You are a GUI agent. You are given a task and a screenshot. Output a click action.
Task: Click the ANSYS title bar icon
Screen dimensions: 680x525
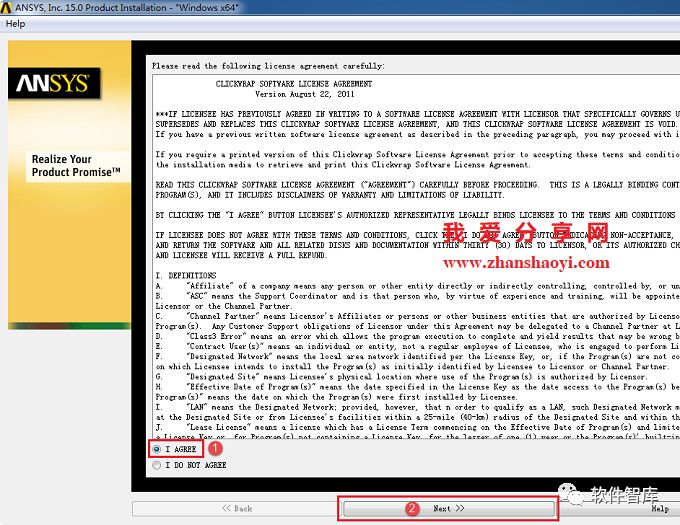[6, 7]
